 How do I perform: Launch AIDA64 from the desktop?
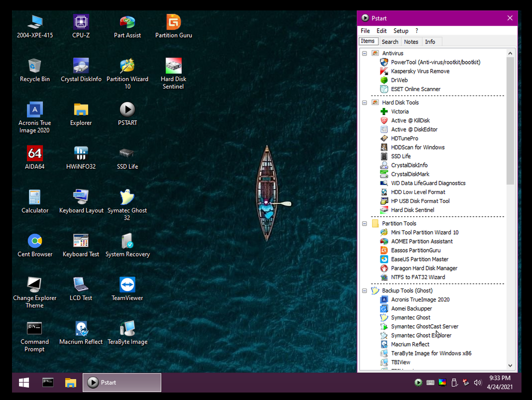[x=34, y=157]
